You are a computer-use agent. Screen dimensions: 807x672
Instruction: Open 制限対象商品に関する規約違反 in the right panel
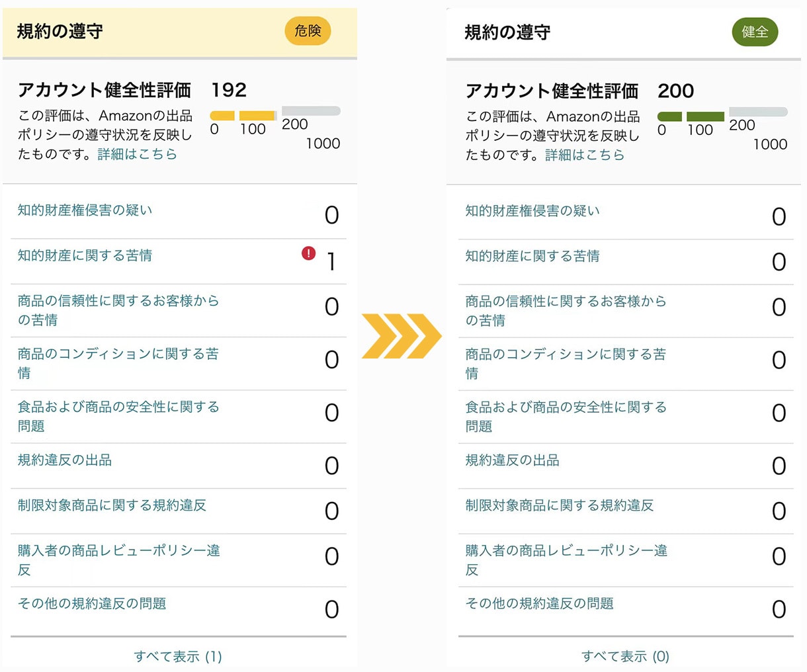click(x=560, y=505)
